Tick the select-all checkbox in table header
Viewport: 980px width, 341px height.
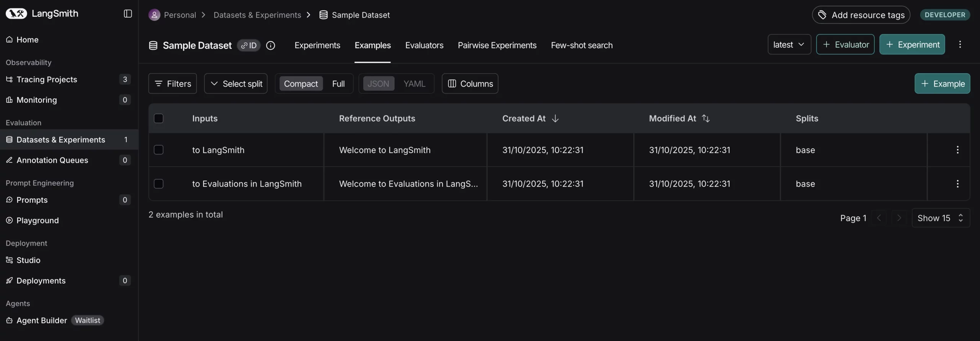pos(158,118)
